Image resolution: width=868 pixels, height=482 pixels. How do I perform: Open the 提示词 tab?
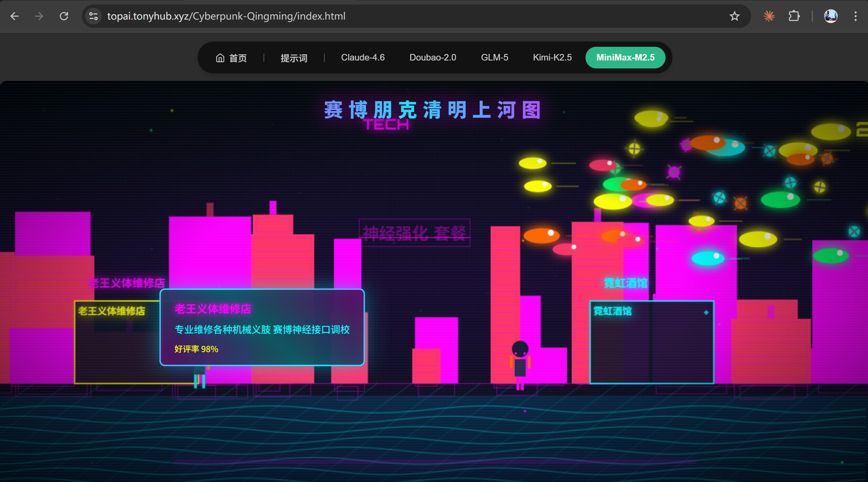point(294,58)
